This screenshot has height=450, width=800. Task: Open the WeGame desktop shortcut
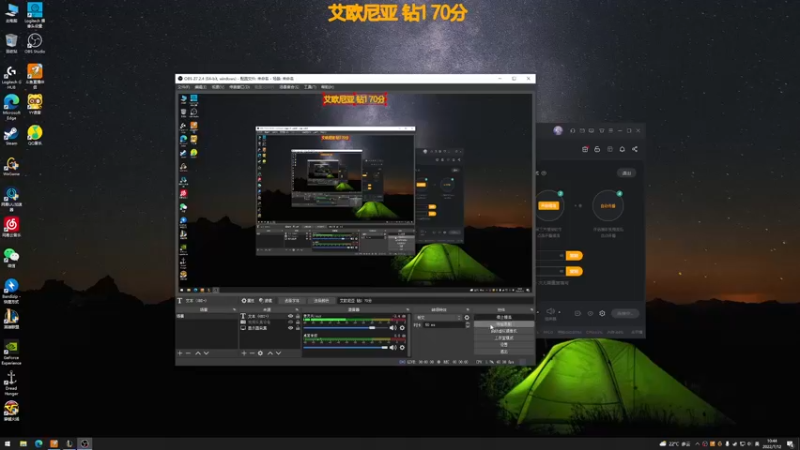point(11,166)
